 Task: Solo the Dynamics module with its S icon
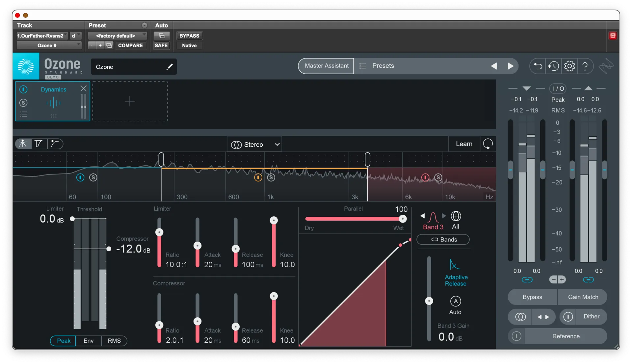23,103
